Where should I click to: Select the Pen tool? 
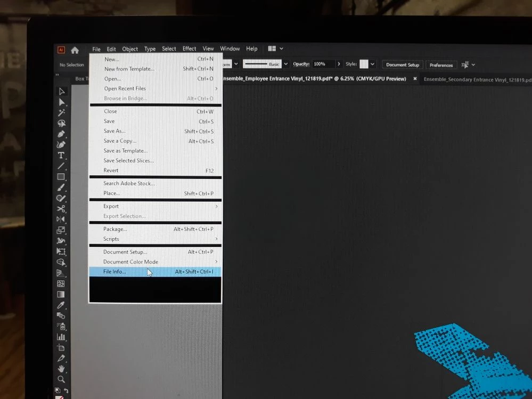coord(61,134)
